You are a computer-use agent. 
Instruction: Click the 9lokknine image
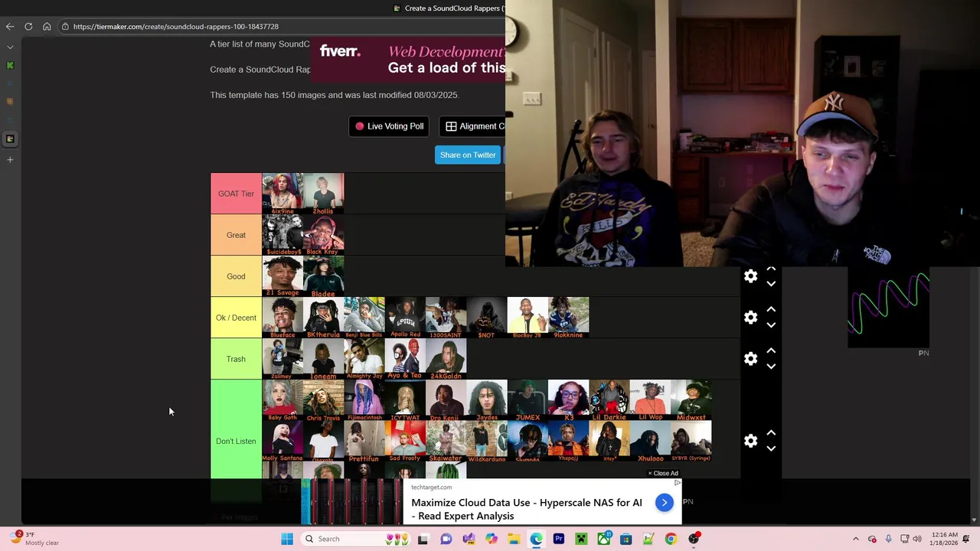point(569,318)
